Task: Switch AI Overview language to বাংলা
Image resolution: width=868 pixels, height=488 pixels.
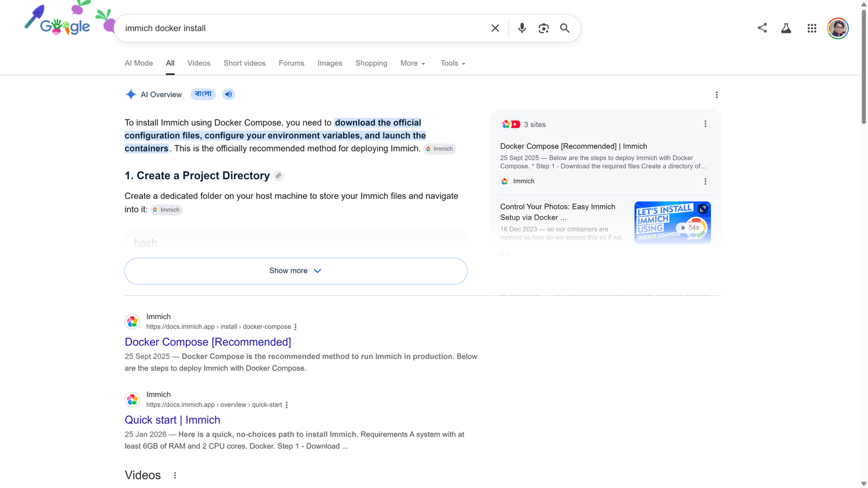Action: pyautogui.click(x=203, y=94)
